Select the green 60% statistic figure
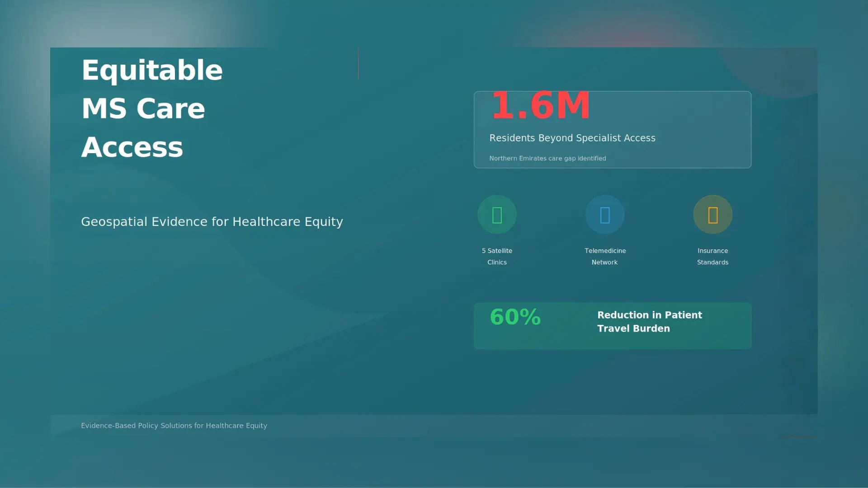 515,317
